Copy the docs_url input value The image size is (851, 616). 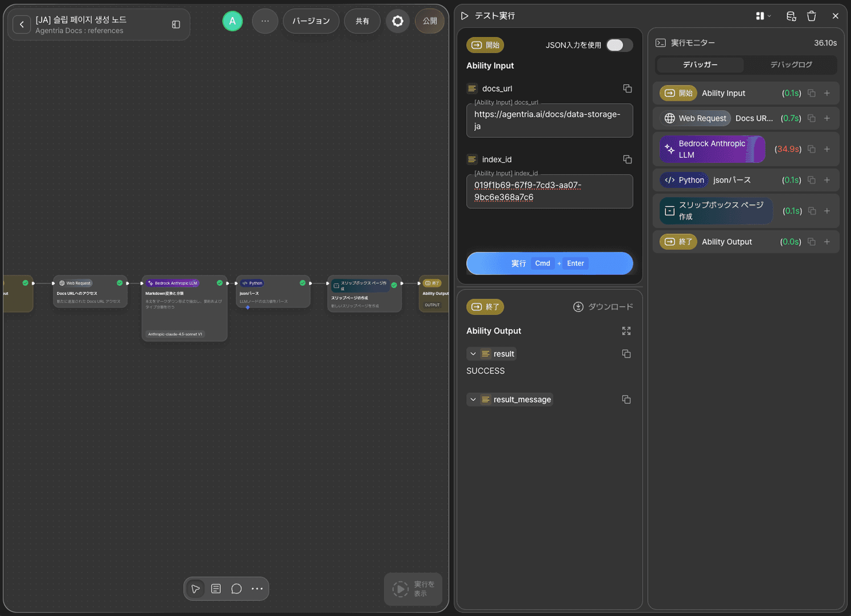tap(627, 88)
